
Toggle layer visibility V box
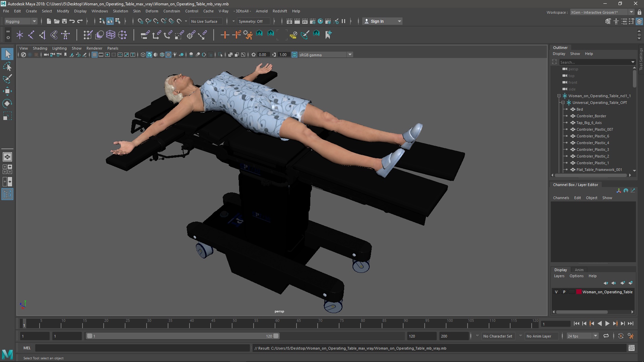[556, 292]
